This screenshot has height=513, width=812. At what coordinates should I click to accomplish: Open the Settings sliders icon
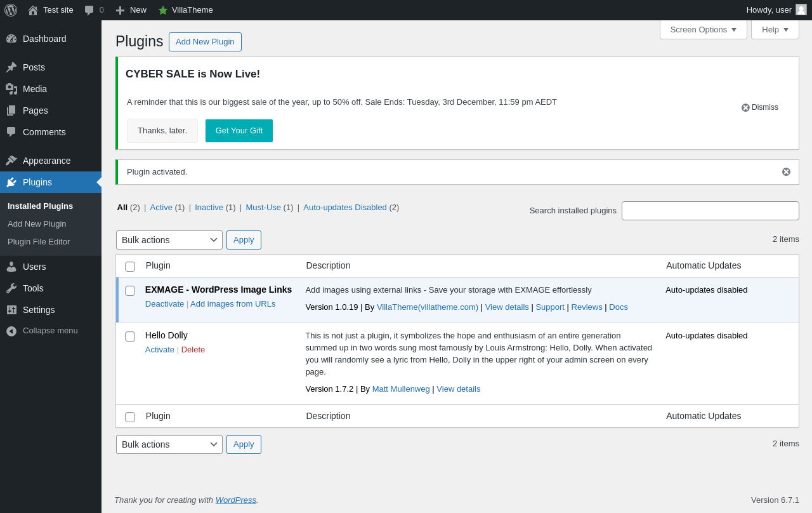(x=11, y=310)
